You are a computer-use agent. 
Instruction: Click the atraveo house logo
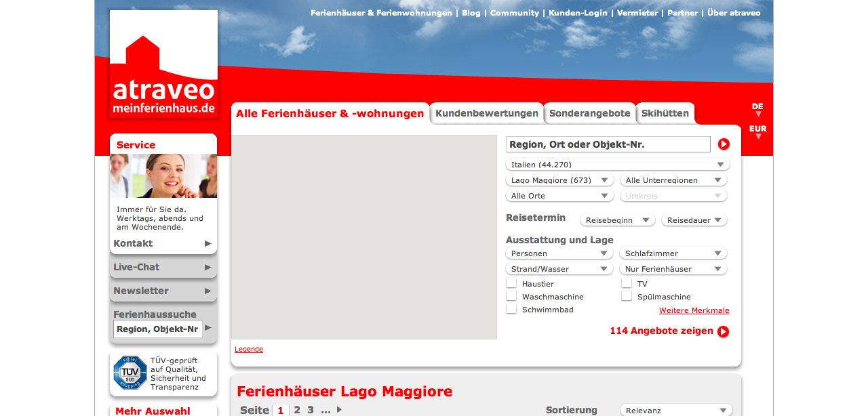click(x=163, y=64)
